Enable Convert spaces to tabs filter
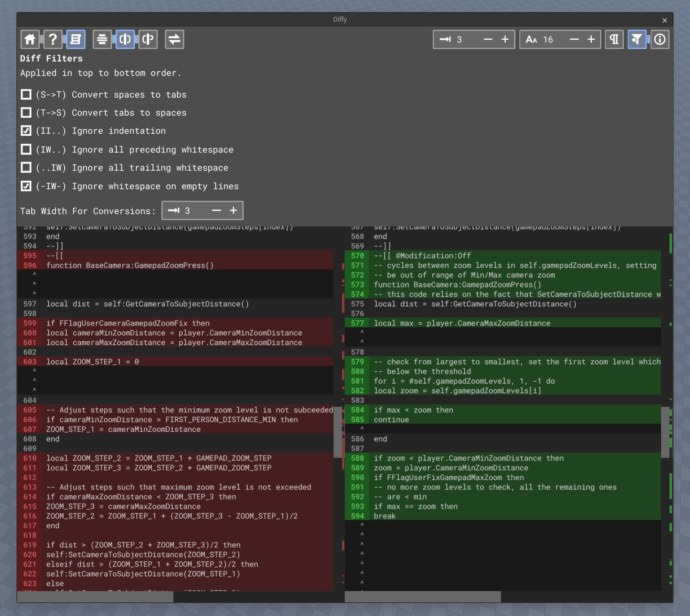The image size is (690, 616). [x=26, y=94]
